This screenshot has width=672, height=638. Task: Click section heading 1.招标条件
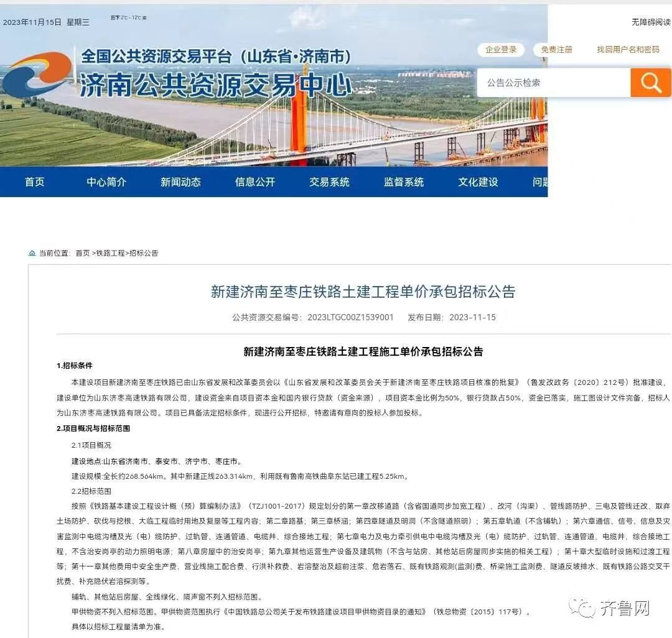click(x=75, y=366)
